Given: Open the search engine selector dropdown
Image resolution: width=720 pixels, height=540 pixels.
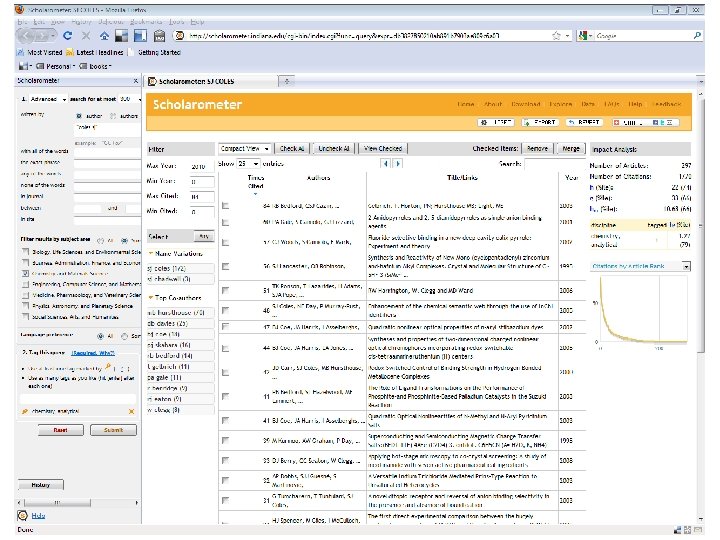Looking at the screenshot, I should (x=585, y=35).
